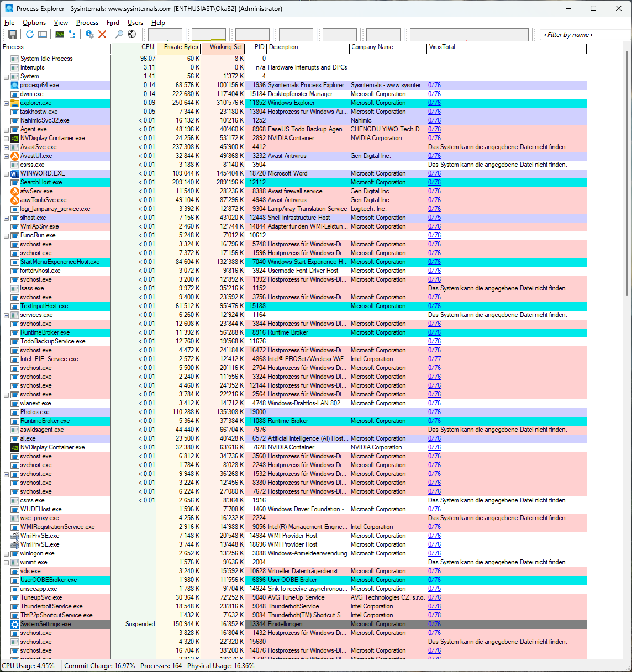Collapse the wininit.exe tree node
The image size is (632, 672).
[6, 563]
